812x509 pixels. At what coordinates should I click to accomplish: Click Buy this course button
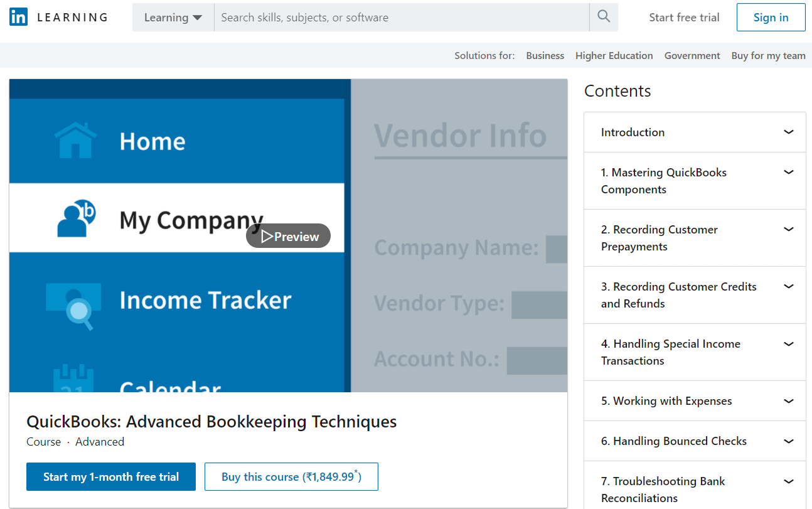[x=291, y=477]
